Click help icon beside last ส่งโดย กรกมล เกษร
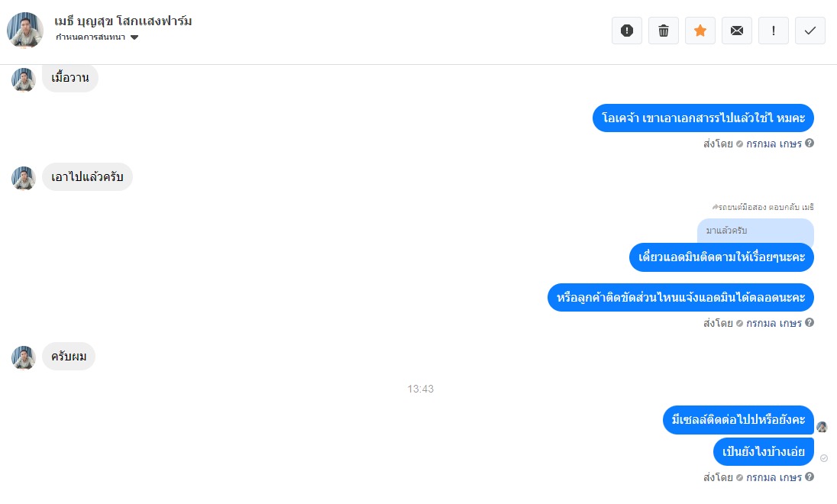Viewport: 837px width, 504px height. tap(810, 477)
